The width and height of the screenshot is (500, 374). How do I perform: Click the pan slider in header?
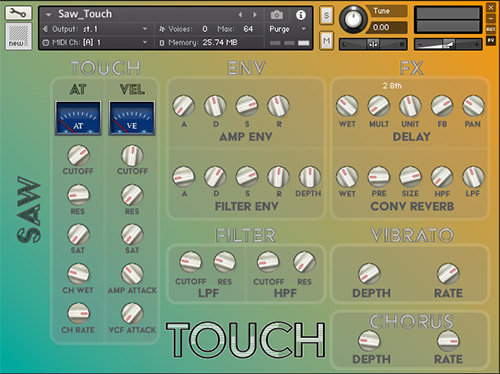373,44
